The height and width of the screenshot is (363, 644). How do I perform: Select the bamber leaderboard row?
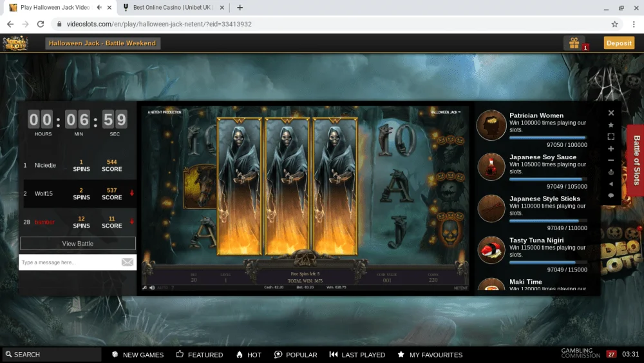[78, 222]
